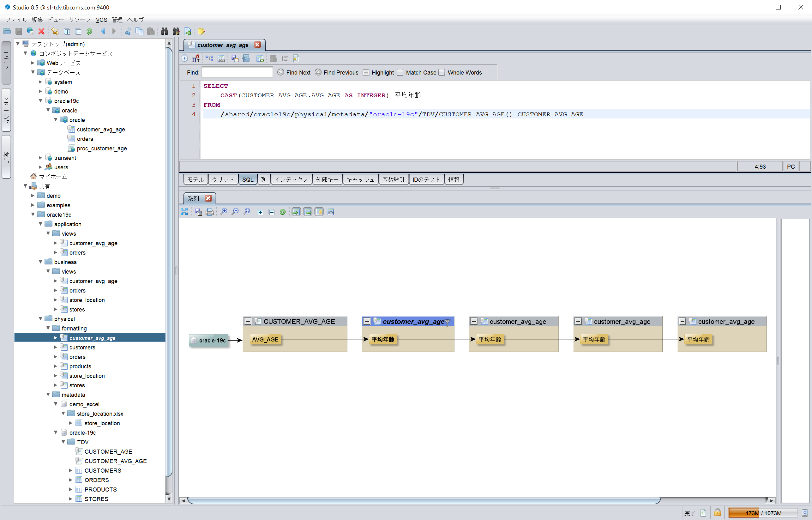Click the green refresh icon in lineage toolbar

coord(283,212)
